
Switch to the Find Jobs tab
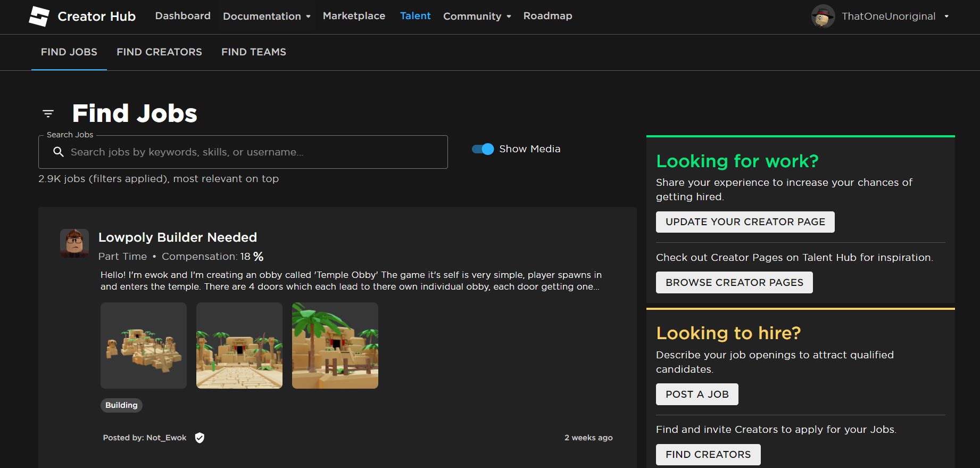pos(69,52)
